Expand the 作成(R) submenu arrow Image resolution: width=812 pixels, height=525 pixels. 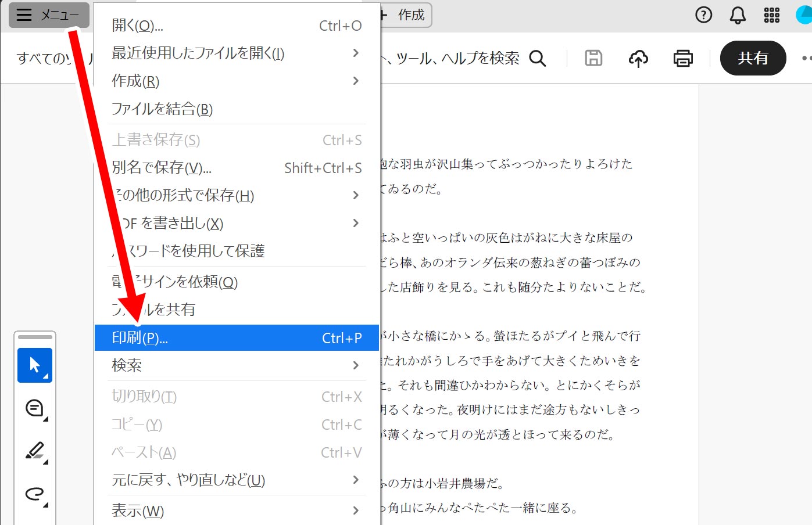(356, 81)
